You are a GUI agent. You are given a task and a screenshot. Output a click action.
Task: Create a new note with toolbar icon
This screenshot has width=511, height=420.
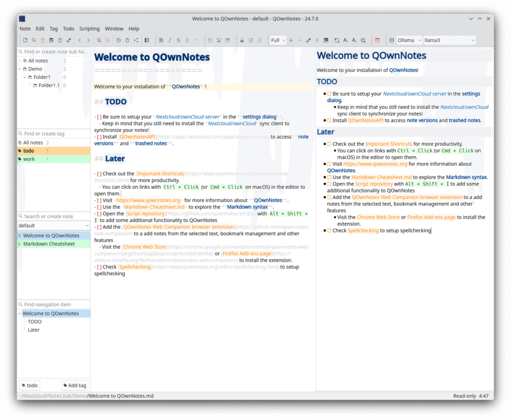[x=25, y=40]
